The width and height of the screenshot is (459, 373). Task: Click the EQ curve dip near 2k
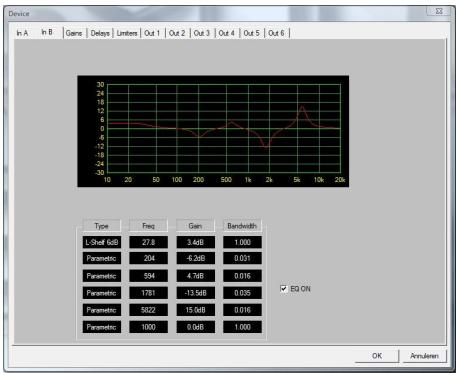click(266, 147)
